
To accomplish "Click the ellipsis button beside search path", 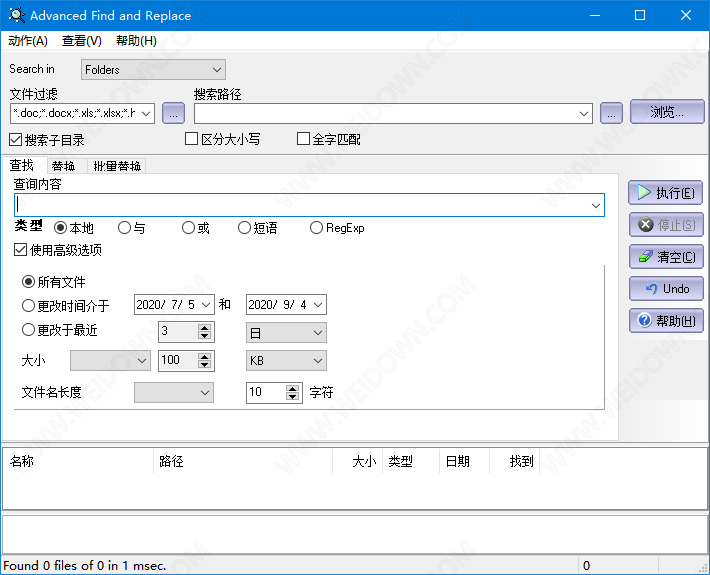I will click(x=611, y=113).
